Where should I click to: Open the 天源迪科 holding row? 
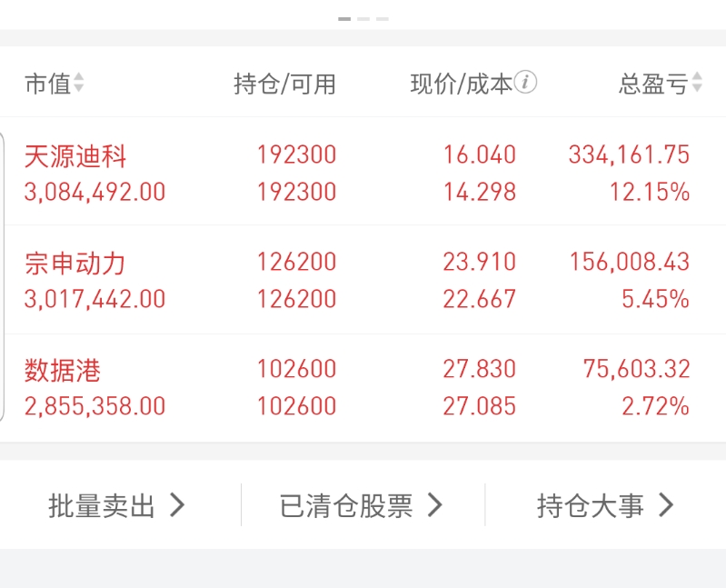tap(363, 173)
